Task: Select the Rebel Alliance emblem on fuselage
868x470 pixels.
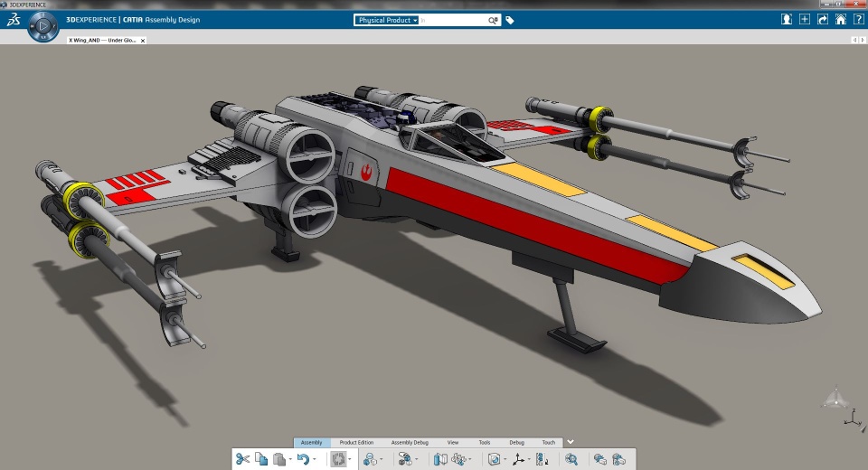Action: click(x=366, y=173)
